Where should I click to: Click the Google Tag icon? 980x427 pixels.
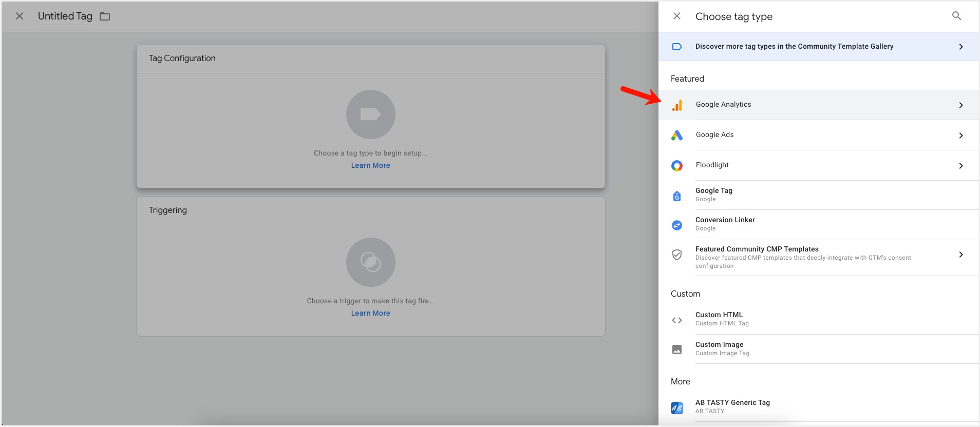[677, 196]
